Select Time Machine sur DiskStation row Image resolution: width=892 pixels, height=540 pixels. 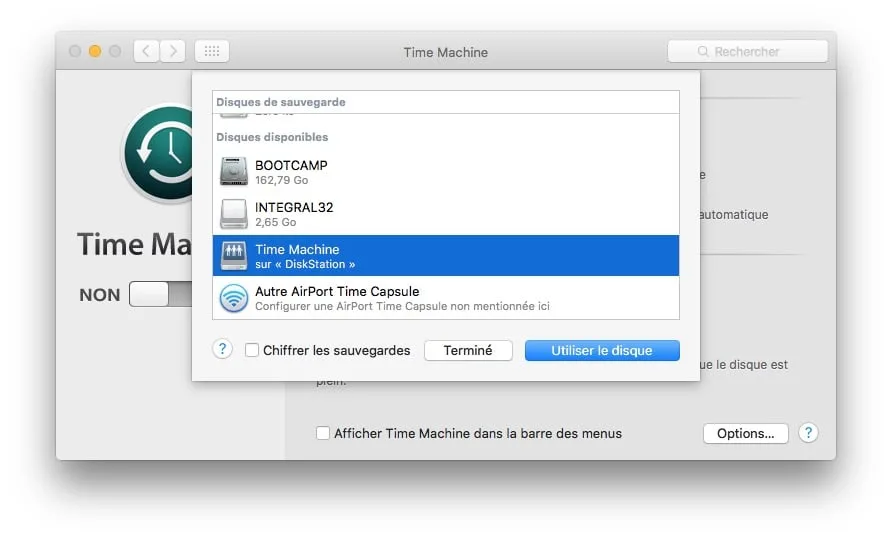point(446,255)
